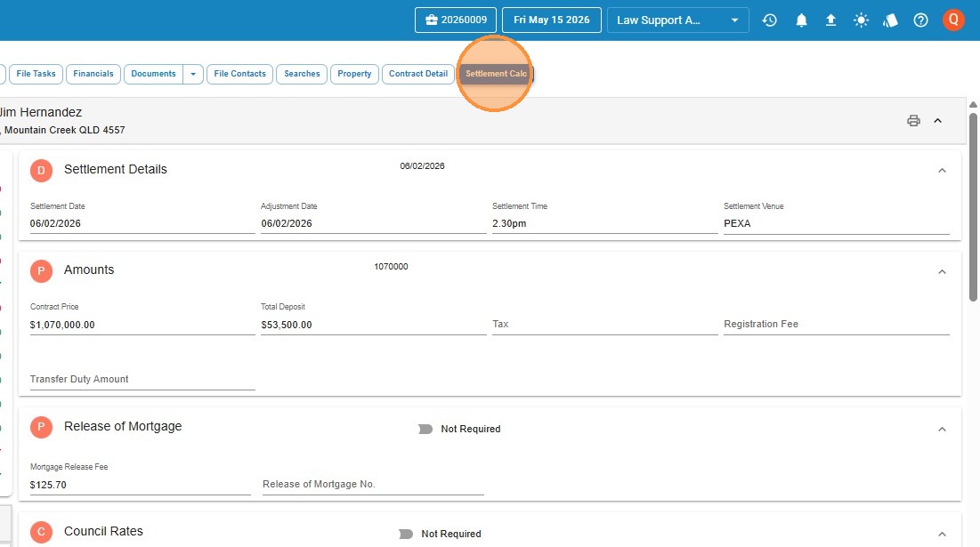The image size is (980, 547).
Task: Open the Property tab
Action: pos(354,74)
